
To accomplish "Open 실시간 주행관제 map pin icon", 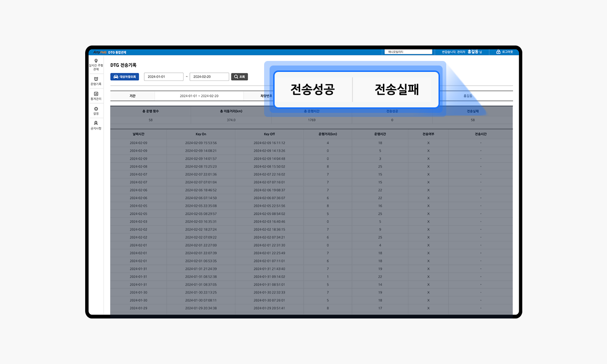I will coord(96,61).
